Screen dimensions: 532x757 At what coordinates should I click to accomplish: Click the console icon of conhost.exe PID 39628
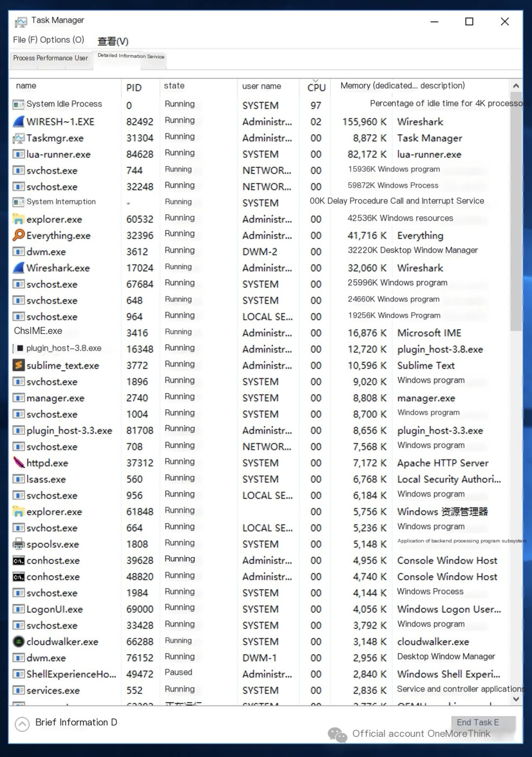pos(18,560)
